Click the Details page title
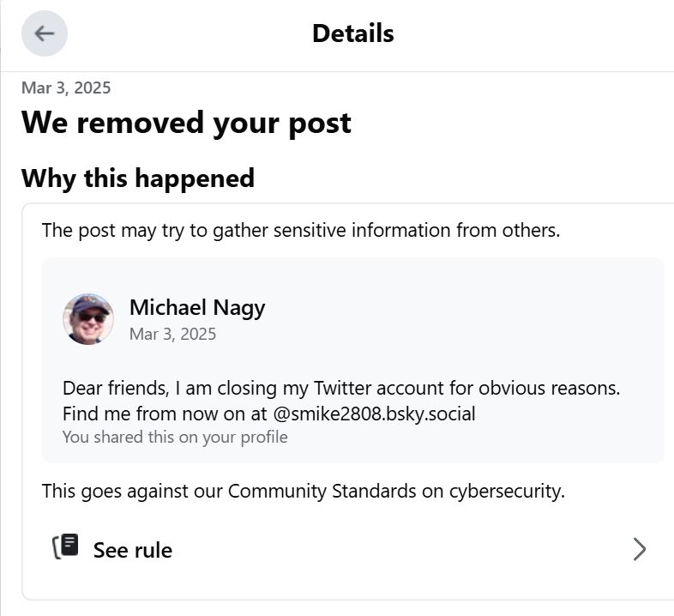This screenshot has width=674, height=616. [x=352, y=33]
